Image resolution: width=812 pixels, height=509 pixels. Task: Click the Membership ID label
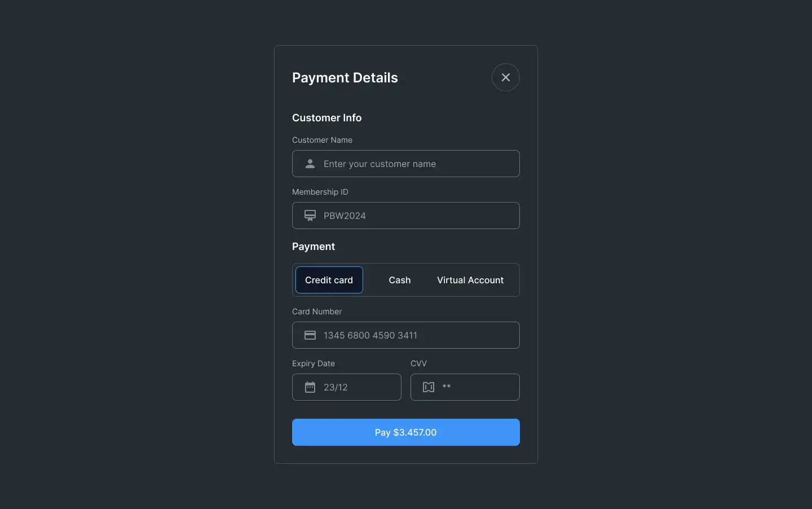coord(320,192)
